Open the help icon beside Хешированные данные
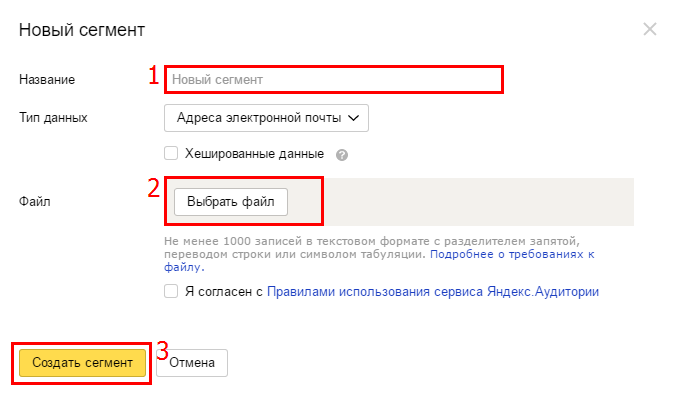The image size is (679, 397). 342,155
